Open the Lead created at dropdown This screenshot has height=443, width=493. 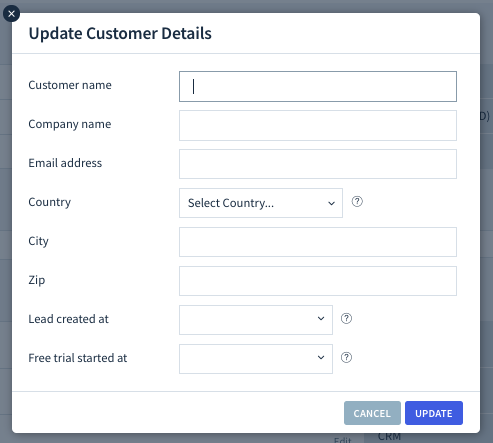point(256,320)
